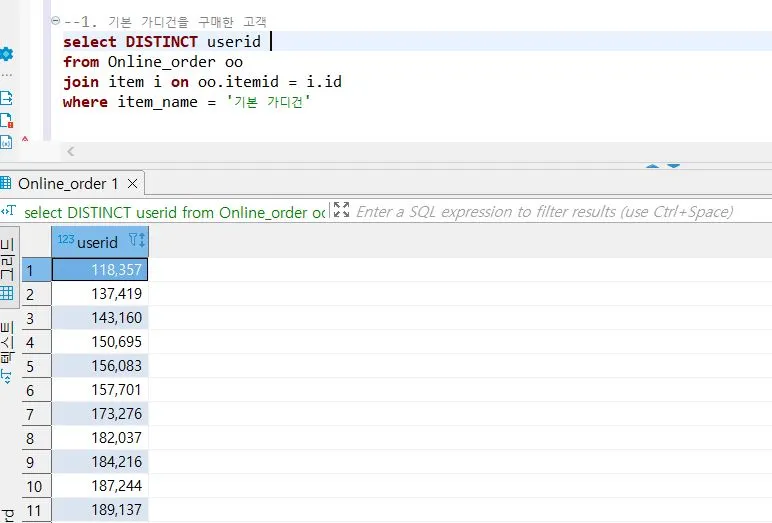Click Online_order table name in the from clause

161,62
